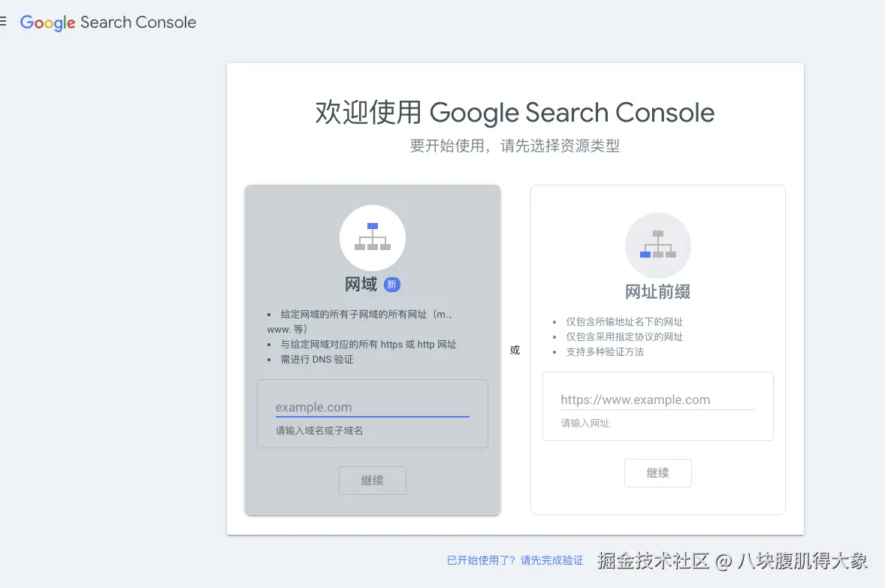Open the hamburger navigation menu
The height and width of the screenshot is (588, 885).
(3, 22)
